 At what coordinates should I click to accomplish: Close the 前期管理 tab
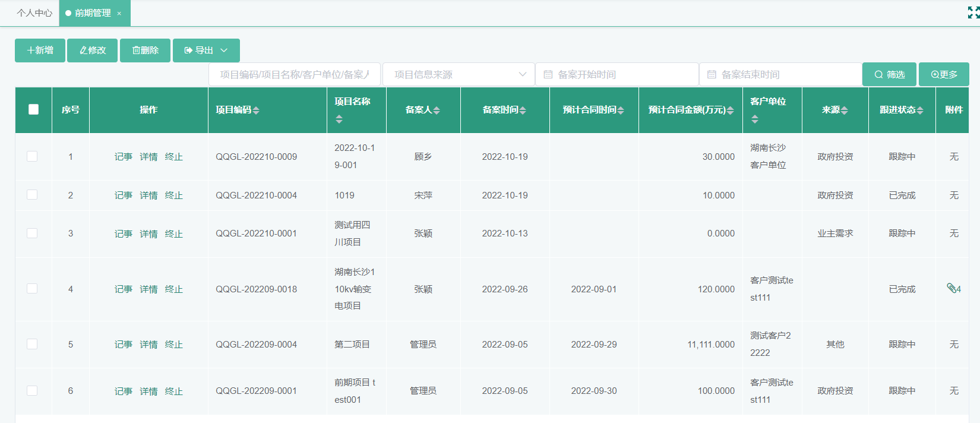[x=119, y=14]
